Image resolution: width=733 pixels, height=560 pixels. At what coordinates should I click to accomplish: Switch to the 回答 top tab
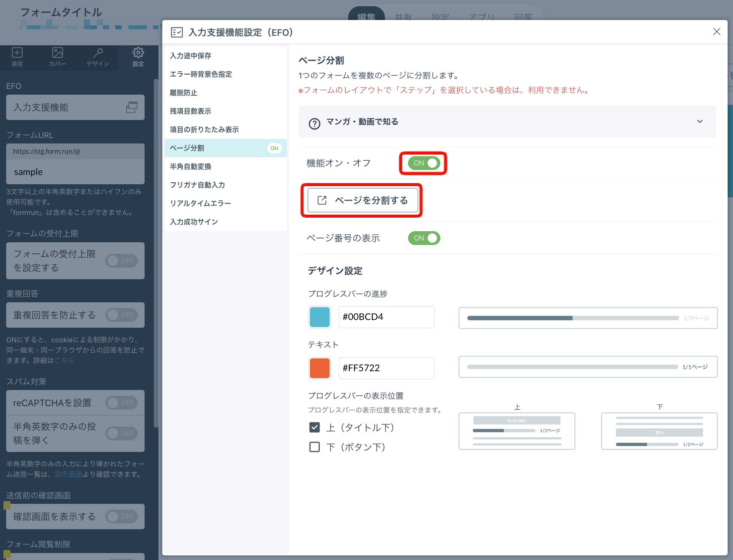coord(523,17)
